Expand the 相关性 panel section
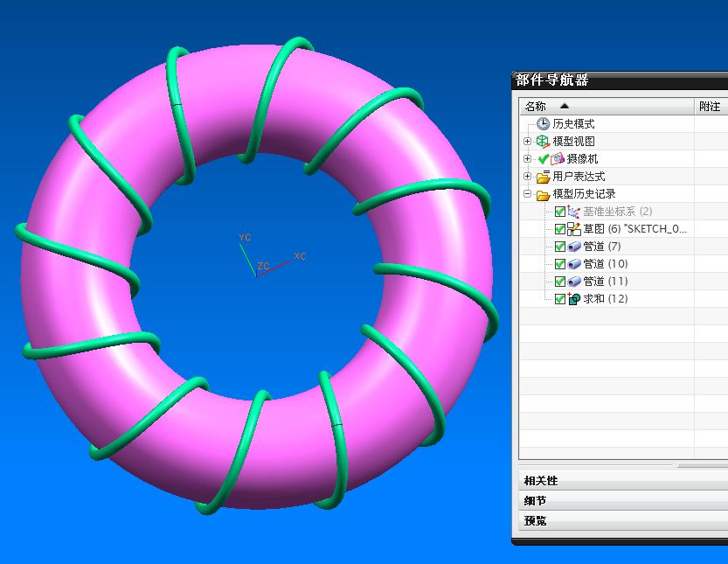This screenshot has width=728, height=564. click(x=623, y=480)
